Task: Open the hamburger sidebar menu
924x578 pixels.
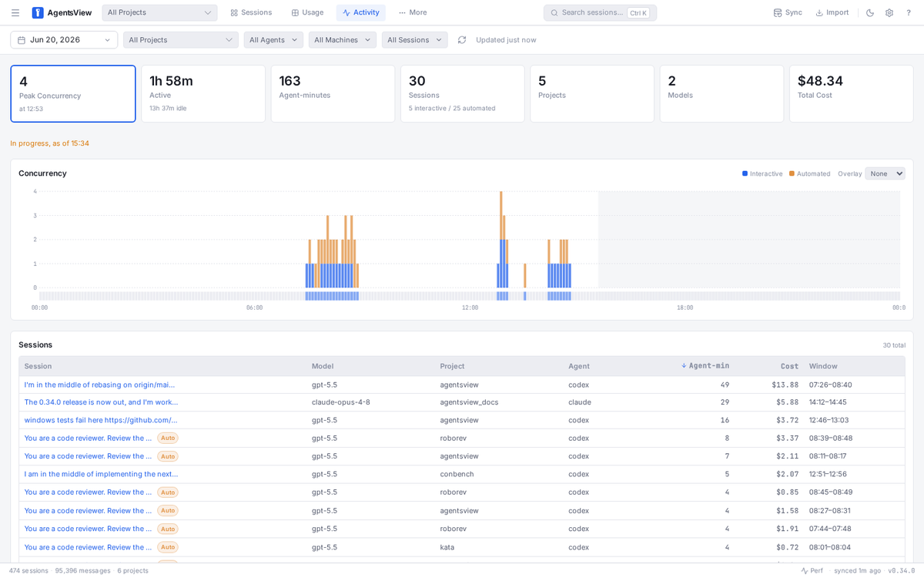Action: point(15,12)
